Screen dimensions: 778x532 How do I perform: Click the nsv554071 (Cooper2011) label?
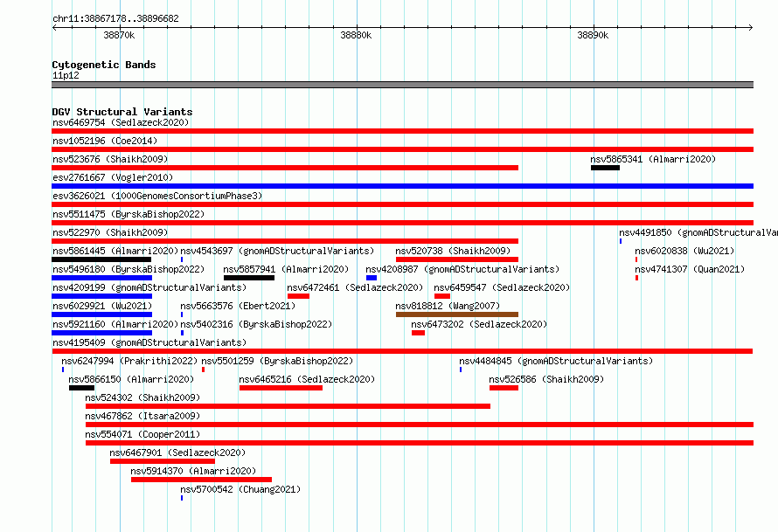tap(142, 434)
